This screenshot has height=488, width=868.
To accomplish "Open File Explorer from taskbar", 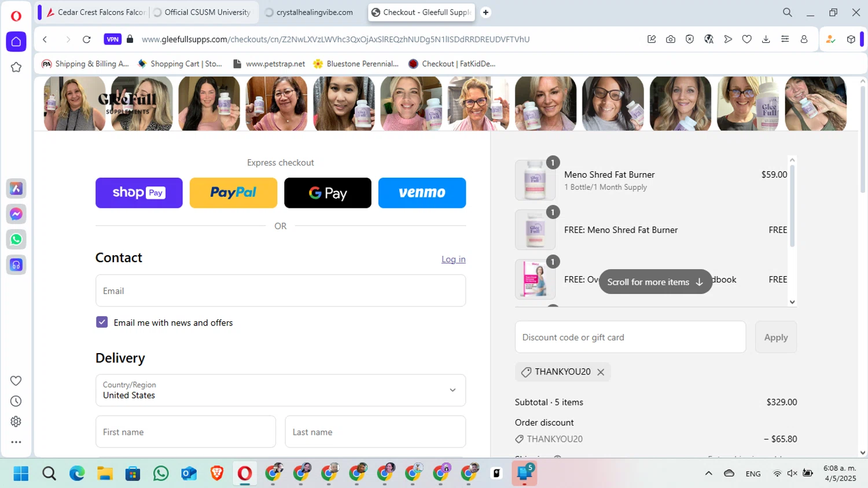I will [105, 474].
